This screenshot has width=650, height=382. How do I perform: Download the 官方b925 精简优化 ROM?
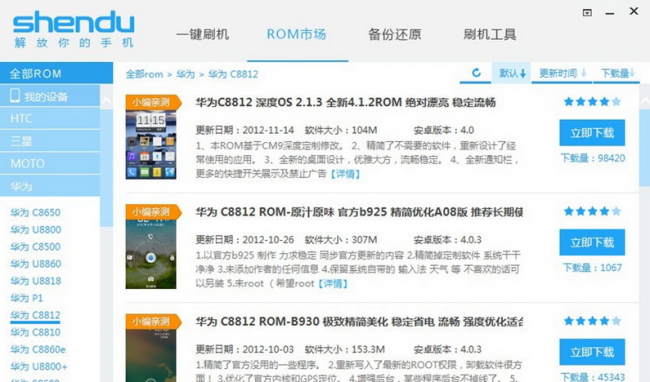pyautogui.click(x=592, y=242)
